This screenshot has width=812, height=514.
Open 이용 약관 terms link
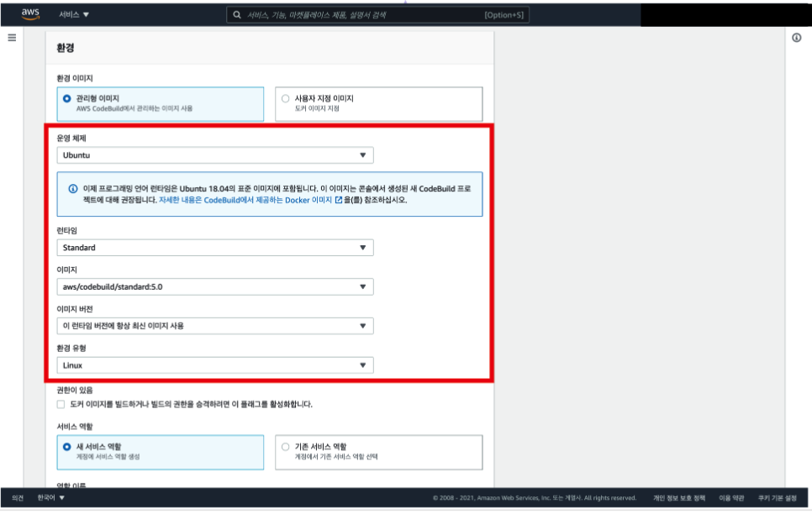(x=731, y=498)
